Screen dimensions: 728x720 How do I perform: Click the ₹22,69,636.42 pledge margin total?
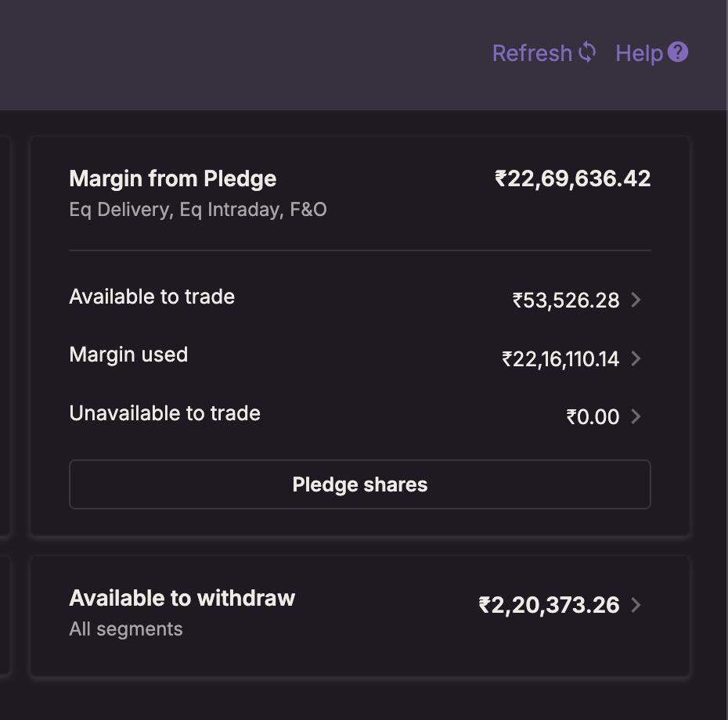[x=572, y=178]
